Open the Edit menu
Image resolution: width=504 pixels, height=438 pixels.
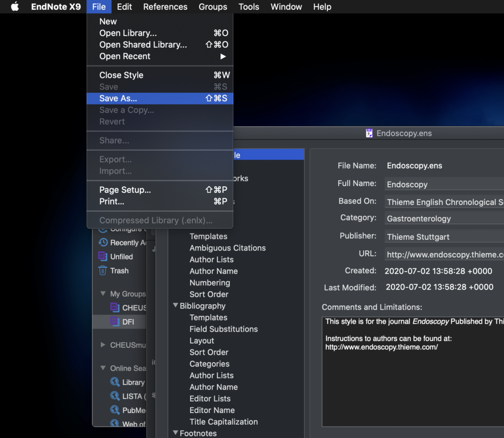125,7
